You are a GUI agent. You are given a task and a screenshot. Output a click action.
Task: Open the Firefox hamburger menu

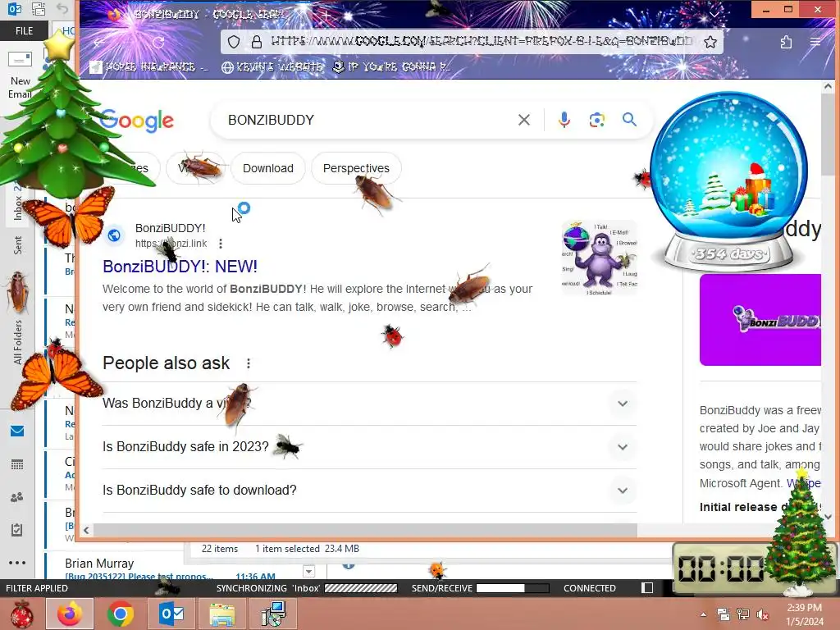(815, 42)
